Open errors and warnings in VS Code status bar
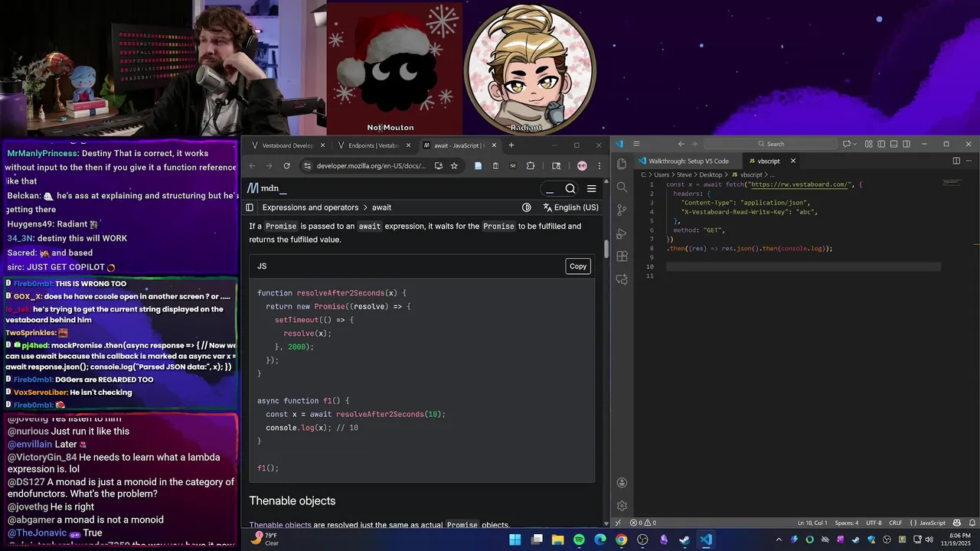980x551 pixels. pos(643,523)
